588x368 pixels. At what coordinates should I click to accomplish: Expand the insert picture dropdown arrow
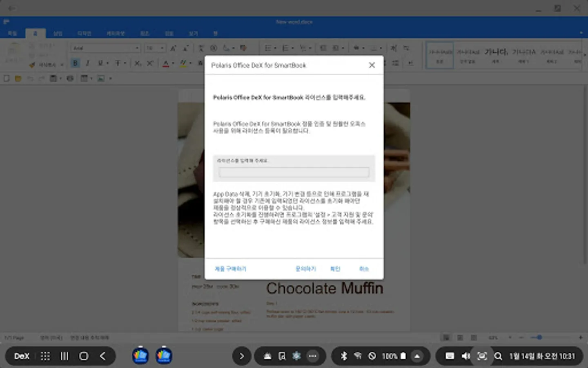(110, 79)
